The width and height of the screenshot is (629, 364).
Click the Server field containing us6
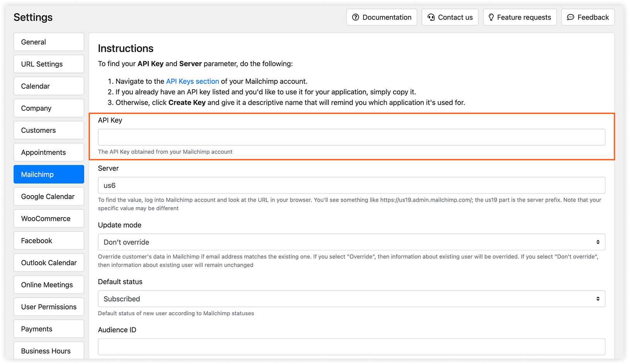pos(352,185)
